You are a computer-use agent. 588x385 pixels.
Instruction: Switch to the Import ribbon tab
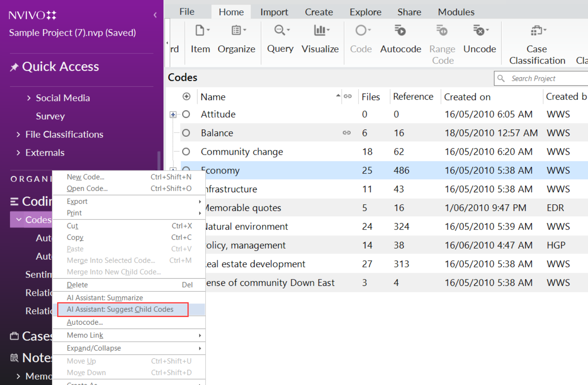click(274, 12)
